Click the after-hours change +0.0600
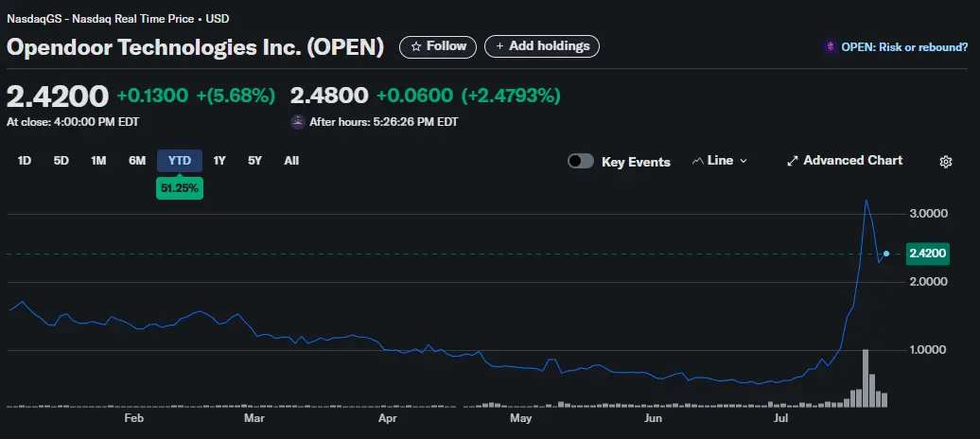980x439 pixels. point(414,96)
